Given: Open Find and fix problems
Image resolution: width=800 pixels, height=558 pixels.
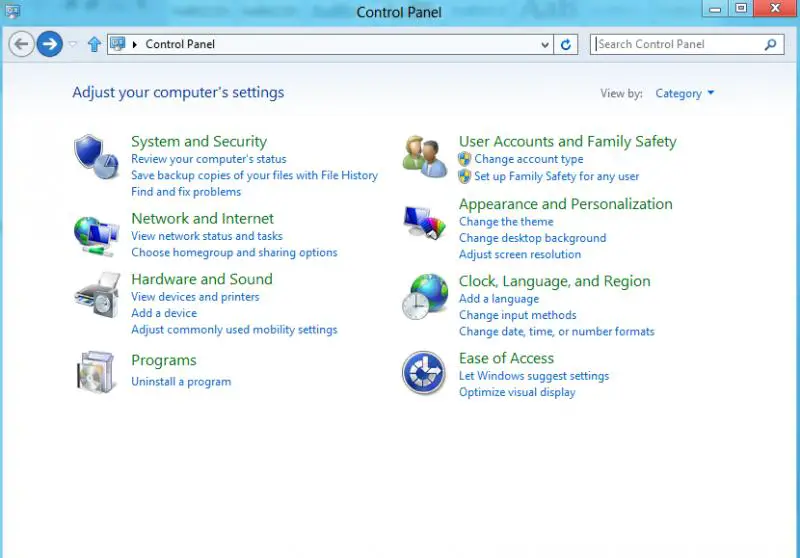Looking at the screenshot, I should (186, 192).
